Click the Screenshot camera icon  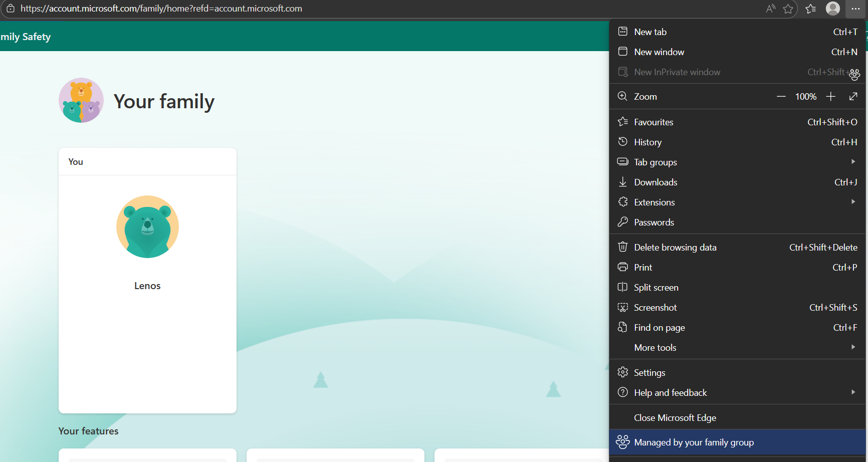click(622, 307)
